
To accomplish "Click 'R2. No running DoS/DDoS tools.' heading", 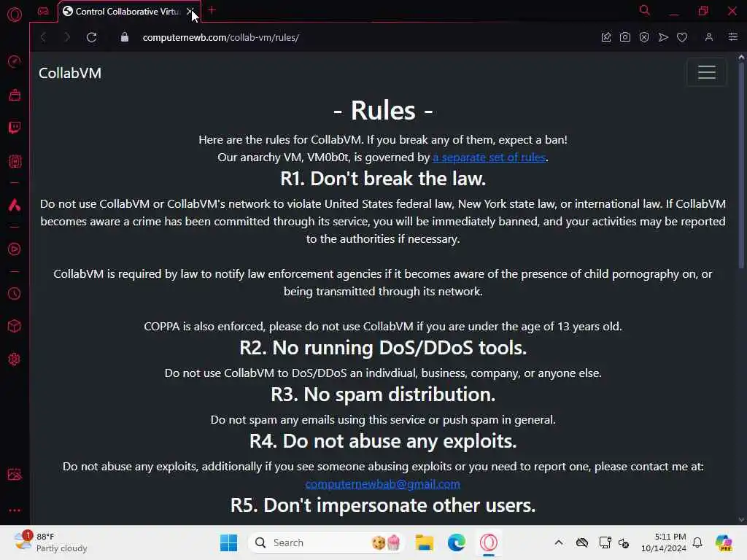I will 383,348.
